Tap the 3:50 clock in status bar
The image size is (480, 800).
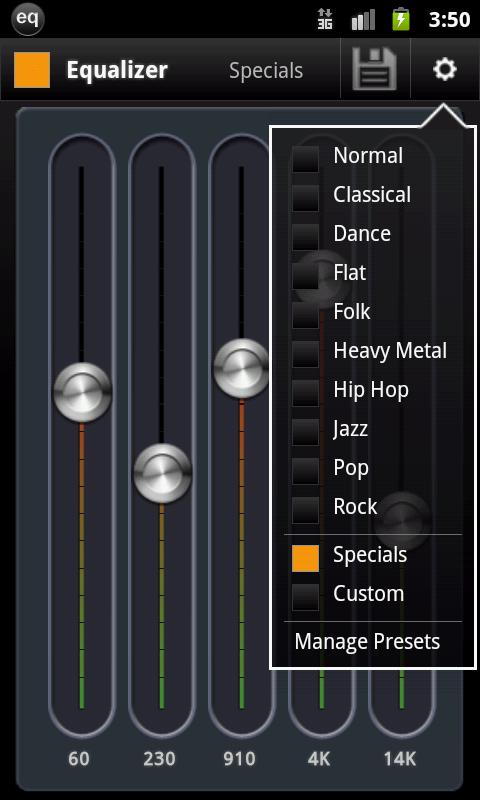point(449,19)
